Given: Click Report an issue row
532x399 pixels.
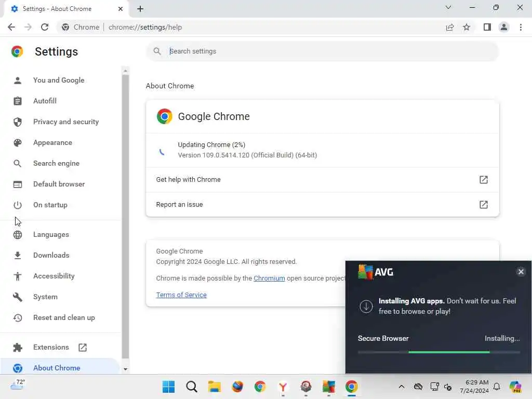Looking at the screenshot, I should click(x=322, y=205).
